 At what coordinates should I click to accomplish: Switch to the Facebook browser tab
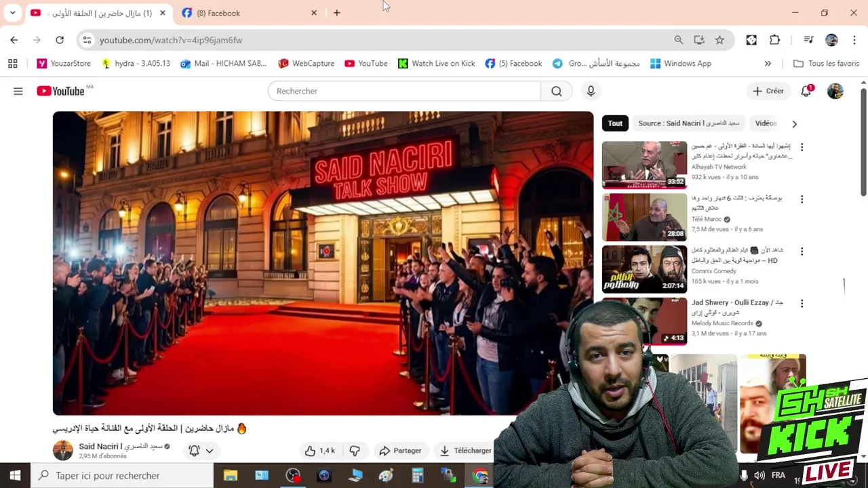(248, 13)
